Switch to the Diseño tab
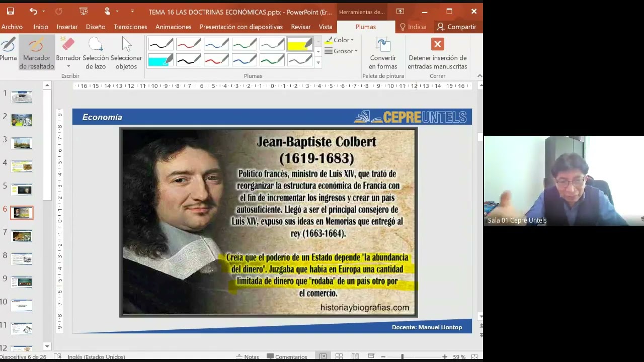The width and height of the screenshot is (644, 362). pos(96,27)
